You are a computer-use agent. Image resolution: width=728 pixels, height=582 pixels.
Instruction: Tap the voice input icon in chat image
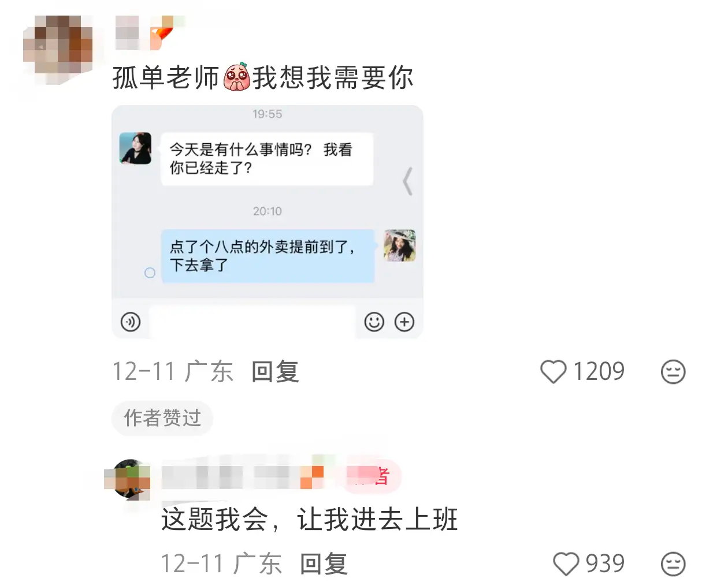click(x=131, y=322)
